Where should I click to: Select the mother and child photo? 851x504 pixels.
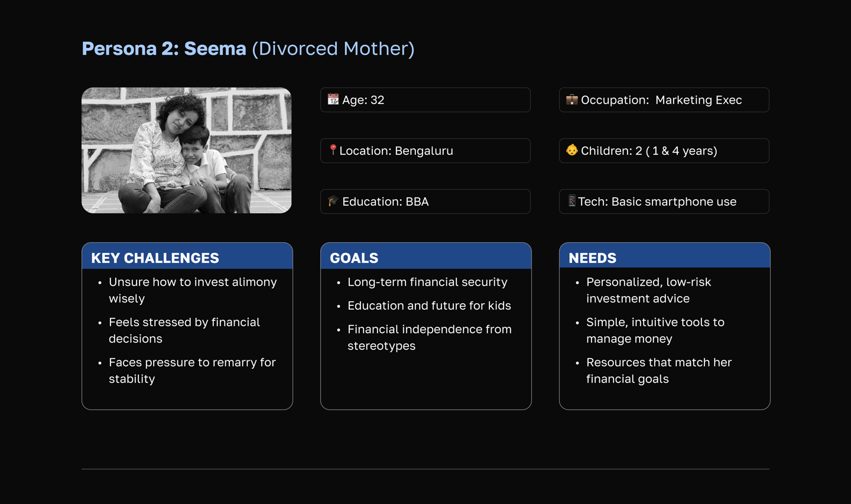[x=187, y=151]
